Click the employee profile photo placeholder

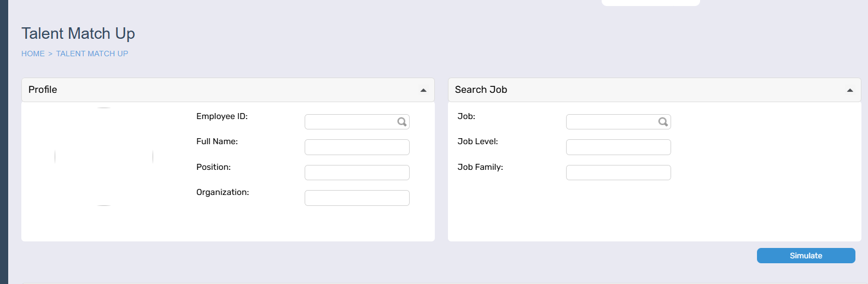pyautogui.click(x=104, y=157)
